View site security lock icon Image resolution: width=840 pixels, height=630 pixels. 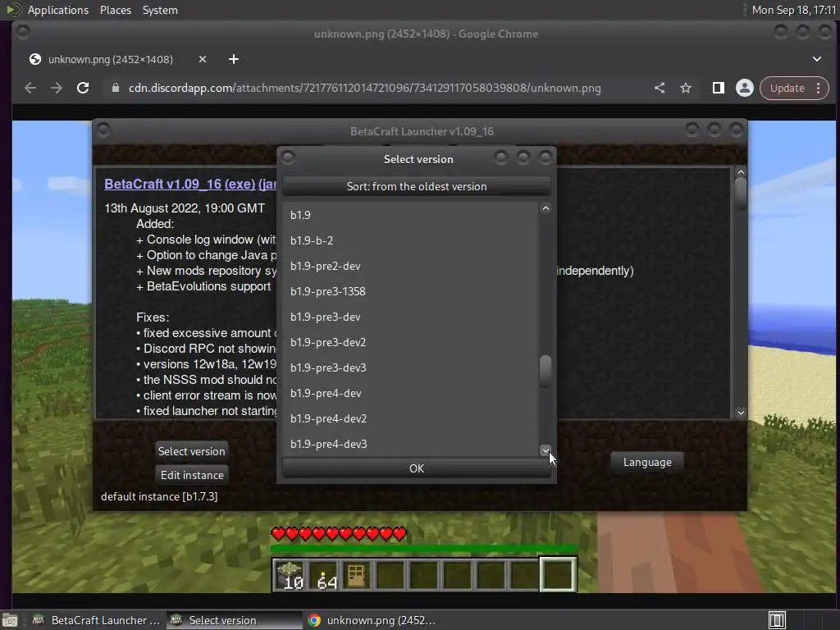click(x=115, y=88)
